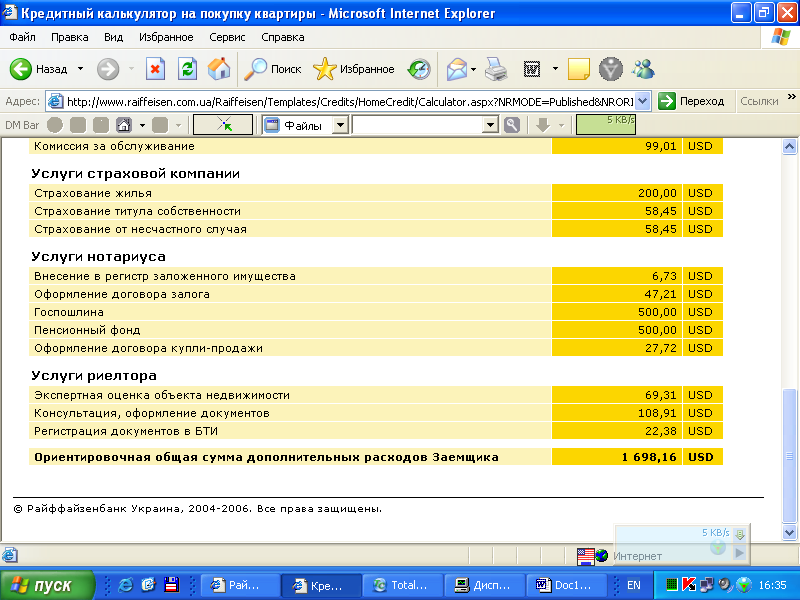Open the Search (Поиск) toolbar button
This screenshot has height=600, width=800.
coord(274,69)
